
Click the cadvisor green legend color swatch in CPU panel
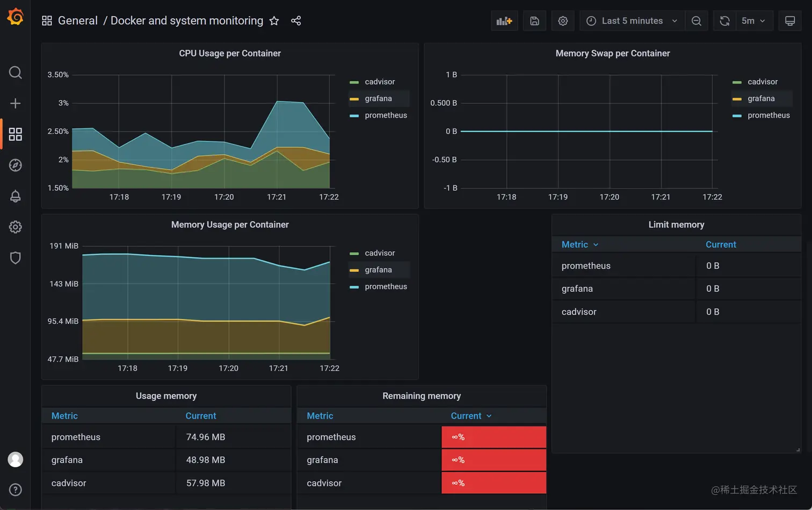[354, 82]
